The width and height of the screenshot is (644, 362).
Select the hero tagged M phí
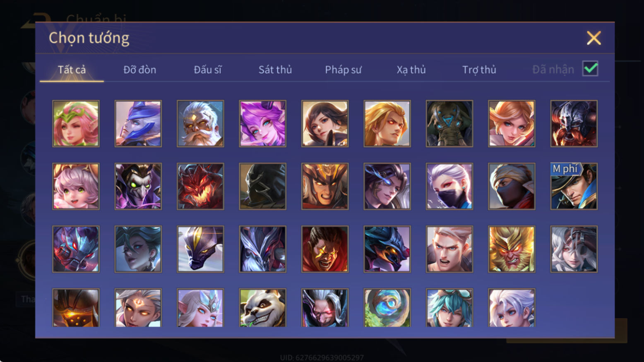(574, 186)
